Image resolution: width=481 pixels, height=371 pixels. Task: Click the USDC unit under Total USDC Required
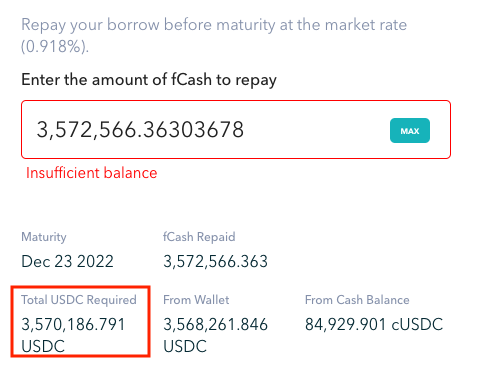(43, 346)
